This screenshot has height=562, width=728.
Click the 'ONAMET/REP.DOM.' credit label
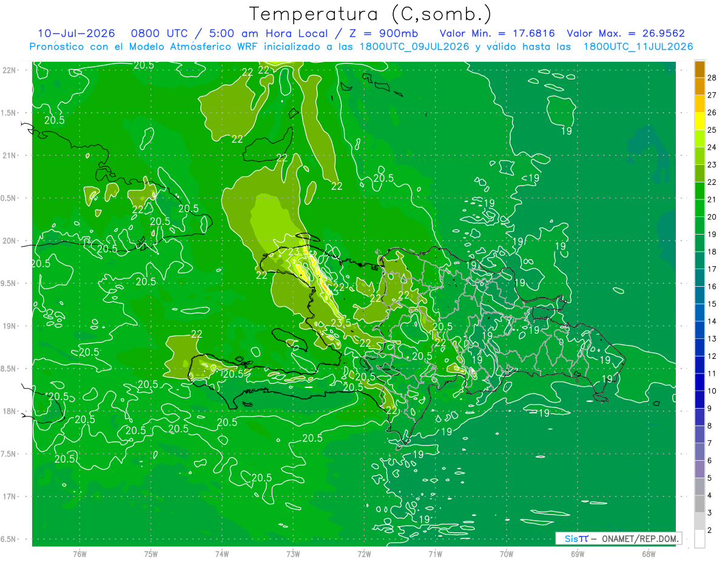641,538
